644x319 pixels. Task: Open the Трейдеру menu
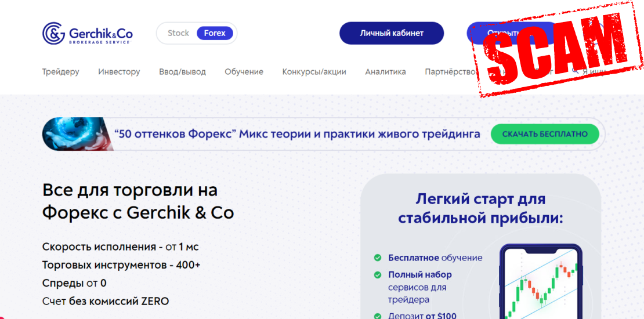[x=61, y=72]
